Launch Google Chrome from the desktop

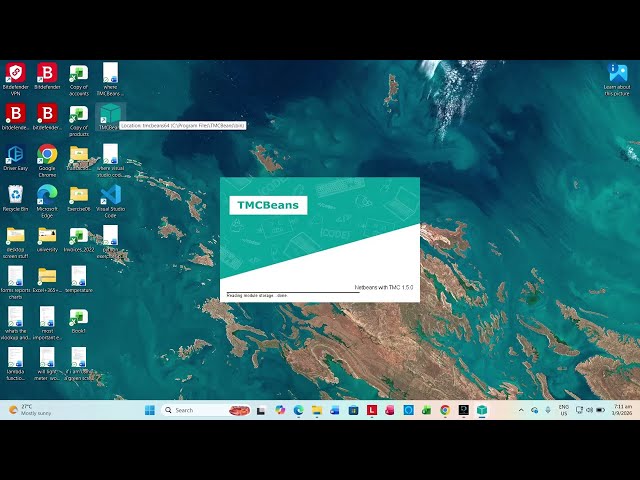(x=47, y=161)
